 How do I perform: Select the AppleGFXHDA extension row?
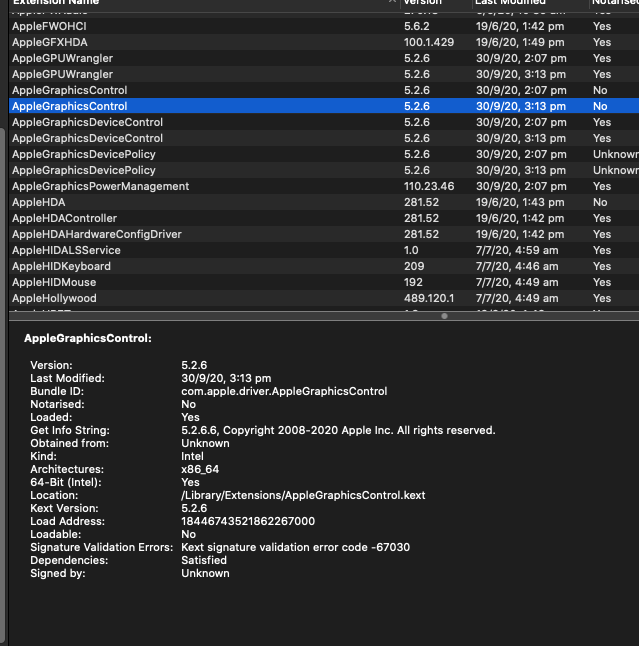coord(324,42)
